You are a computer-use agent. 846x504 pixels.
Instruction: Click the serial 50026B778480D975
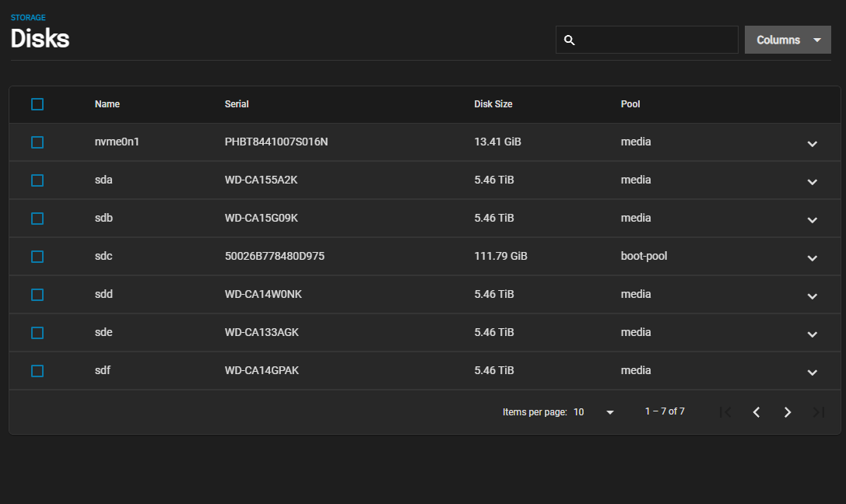click(x=275, y=256)
